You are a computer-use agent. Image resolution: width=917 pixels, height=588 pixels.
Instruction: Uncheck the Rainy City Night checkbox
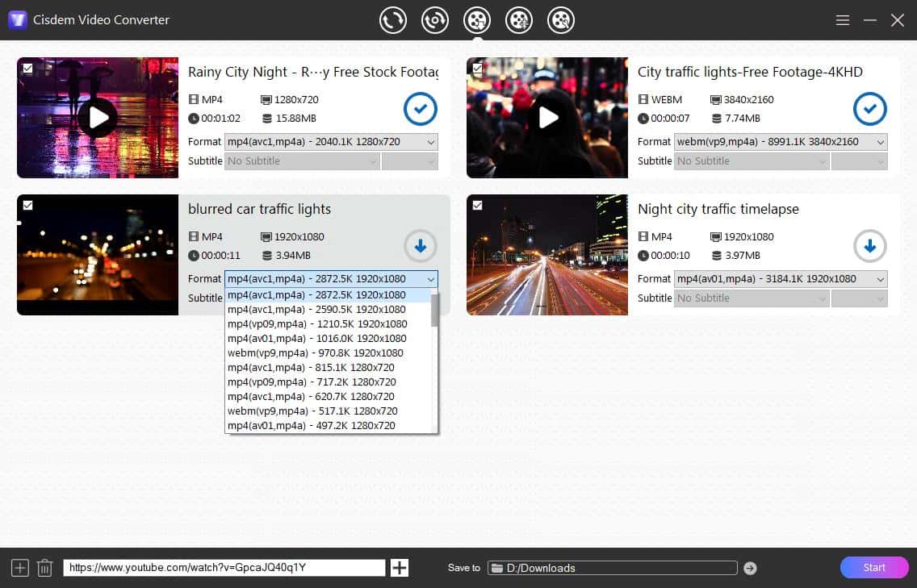27,69
